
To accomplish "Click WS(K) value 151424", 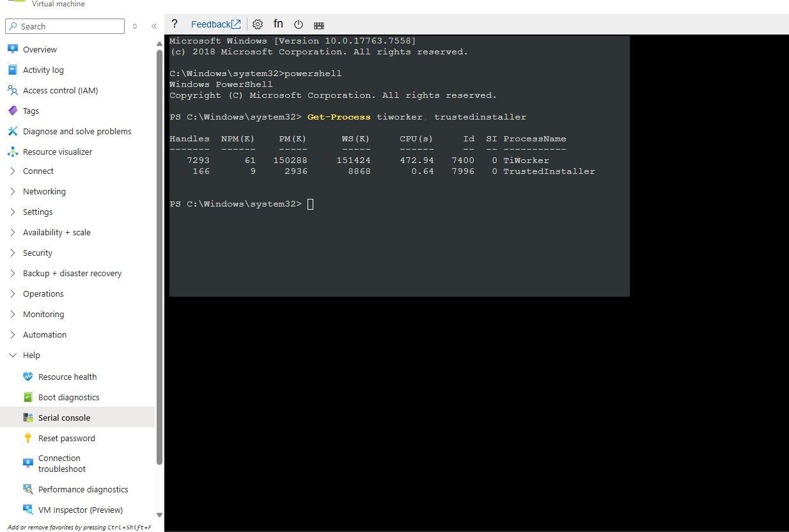I will point(353,160).
